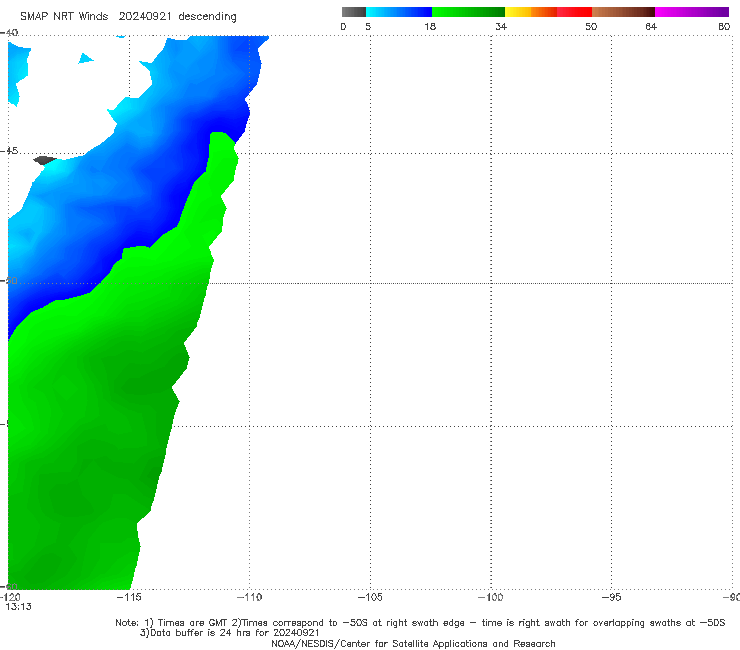This screenshot has width=740, height=650.
Task: Click the NOAA/NESDIS credit line
Action: (x=413, y=644)
